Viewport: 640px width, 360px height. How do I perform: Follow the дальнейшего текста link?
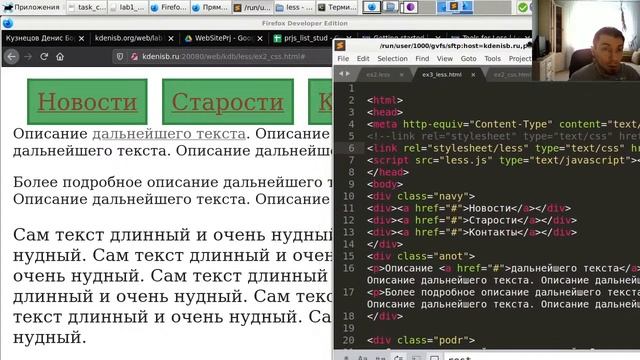(x=169, y=133)
